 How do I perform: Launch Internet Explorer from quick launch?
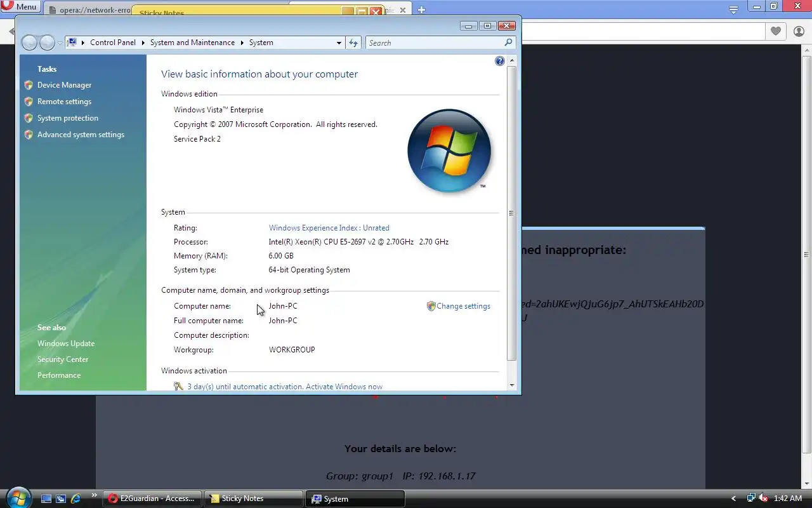[76, 499]
